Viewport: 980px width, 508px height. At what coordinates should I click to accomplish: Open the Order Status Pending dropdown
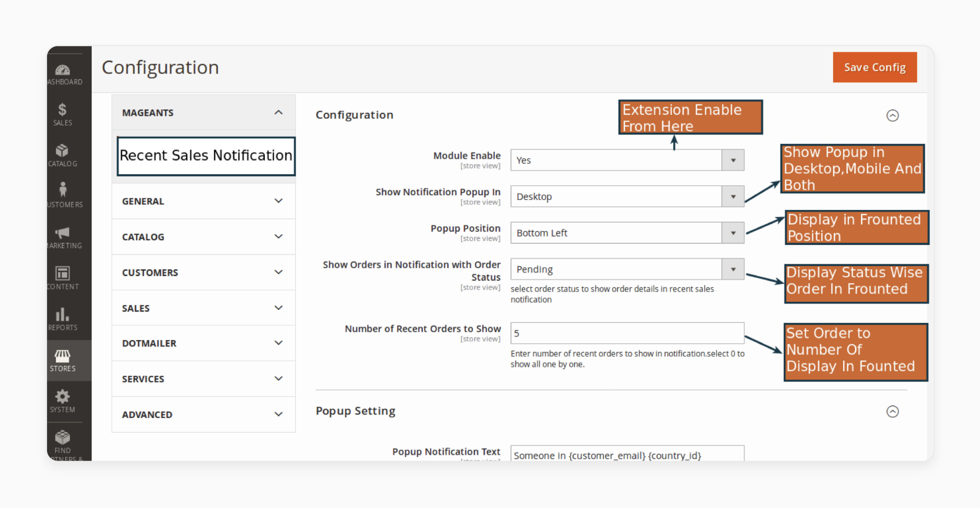(x=627, y=269)
